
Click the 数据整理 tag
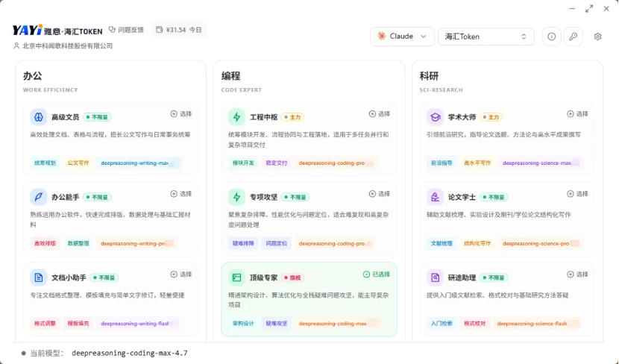click(78, 243)
